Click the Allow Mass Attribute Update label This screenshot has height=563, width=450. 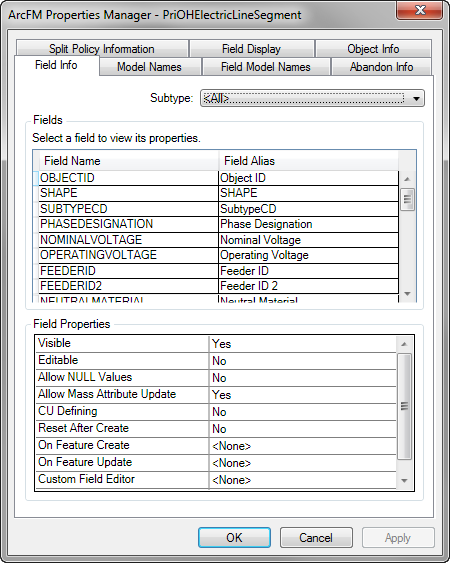[107, 394]
